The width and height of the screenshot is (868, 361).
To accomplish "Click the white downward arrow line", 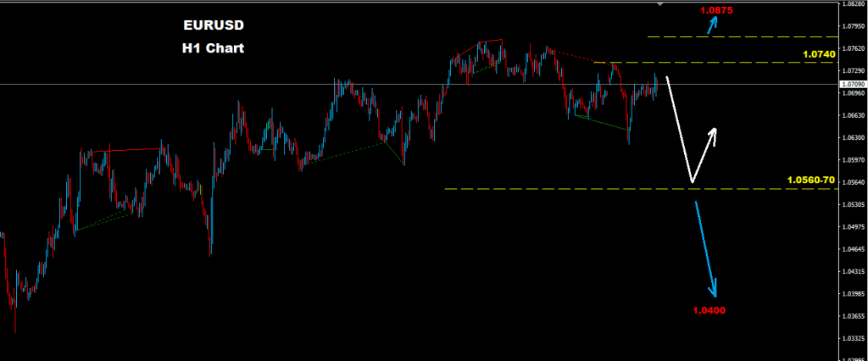I will click(x=679, y=130).
